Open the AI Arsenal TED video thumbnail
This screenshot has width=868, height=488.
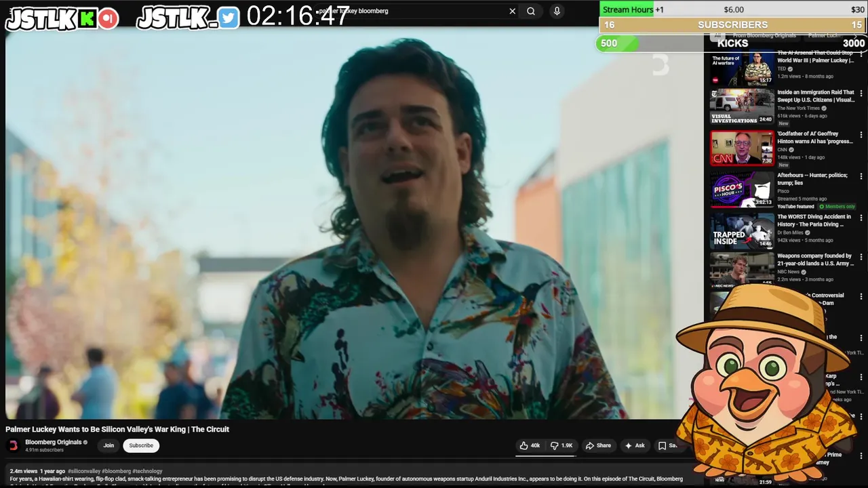click(742, 68)
